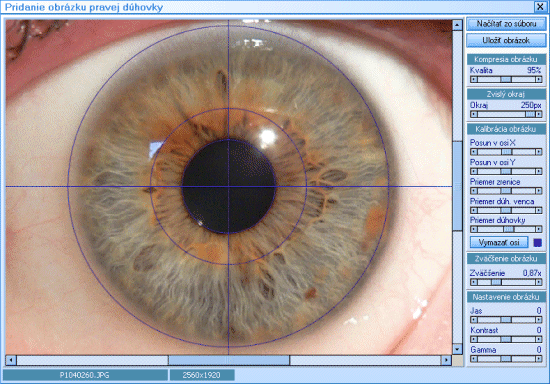The height and width of the screenshot is (384, 550).
Task: Click the horizontal scrollbar right arrow
Action: point(446,360)
